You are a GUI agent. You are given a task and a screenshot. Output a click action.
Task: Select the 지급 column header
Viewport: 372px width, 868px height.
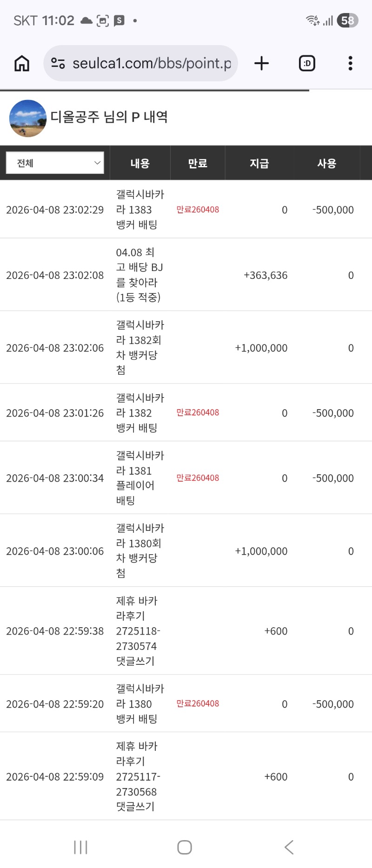[259, 163]
